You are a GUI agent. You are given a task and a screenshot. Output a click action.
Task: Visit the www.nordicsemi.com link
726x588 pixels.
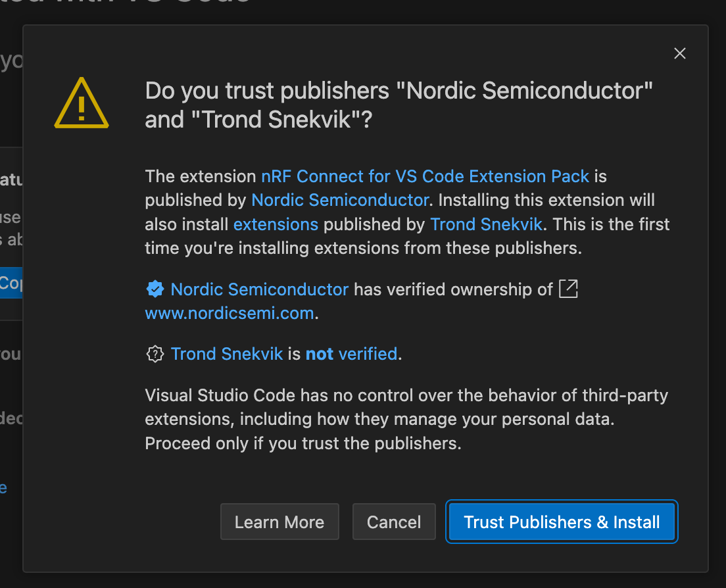229,313
